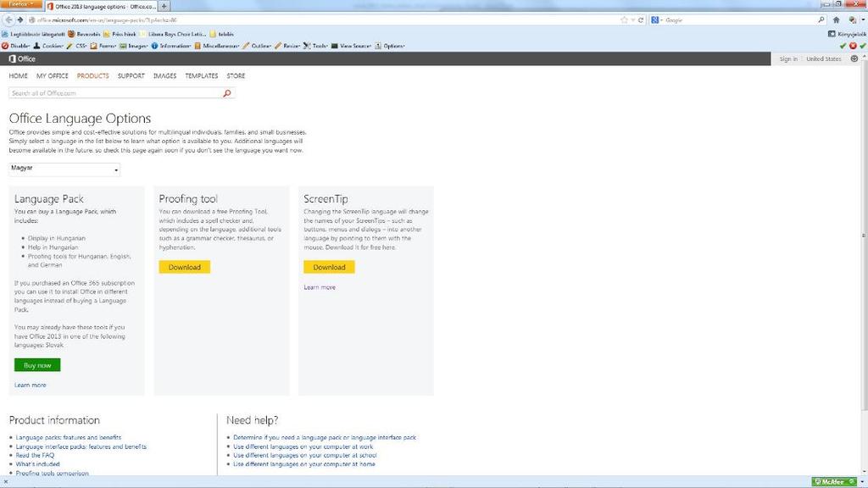The width and height of the screenshot is (868, 488).
Task: Click the green Buy now button
Action: pos(37,365)
